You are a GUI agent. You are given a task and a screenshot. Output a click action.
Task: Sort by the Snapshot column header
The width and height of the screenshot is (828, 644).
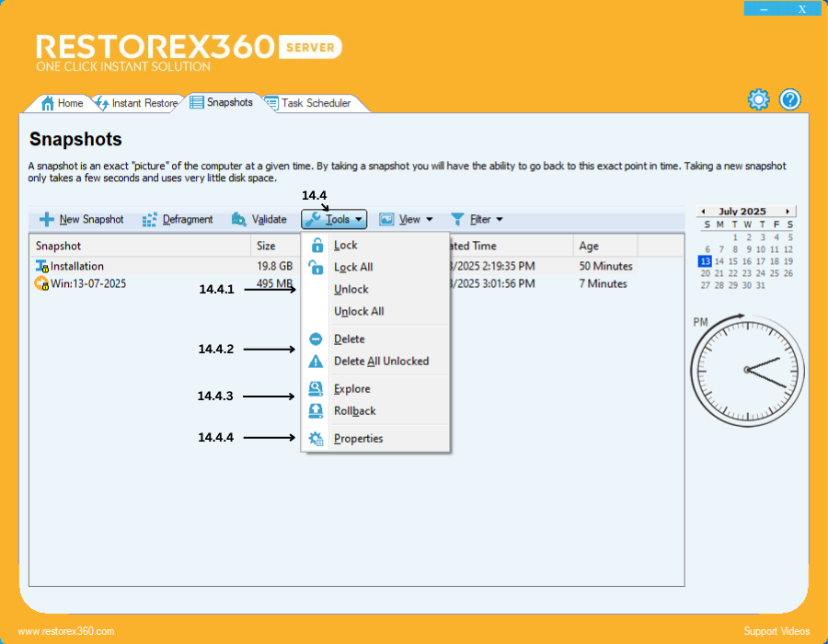click(x=140, y=246)
